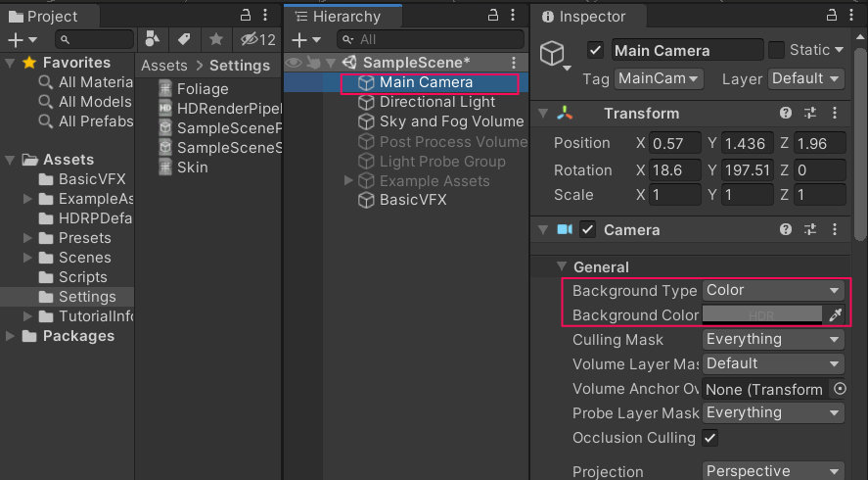This screenshot has width=868, height=480.
Task: Open the GameObject icon picker cube
Action: tap(555, 56)
